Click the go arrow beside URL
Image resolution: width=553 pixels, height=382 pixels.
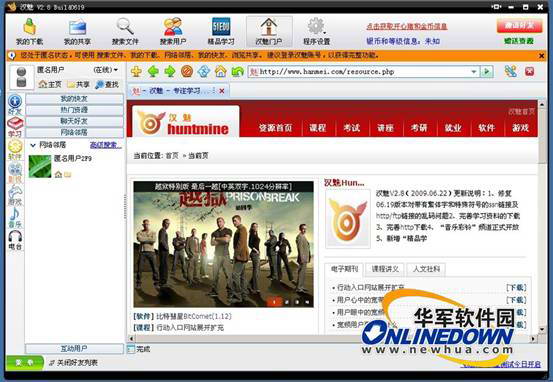487,72
